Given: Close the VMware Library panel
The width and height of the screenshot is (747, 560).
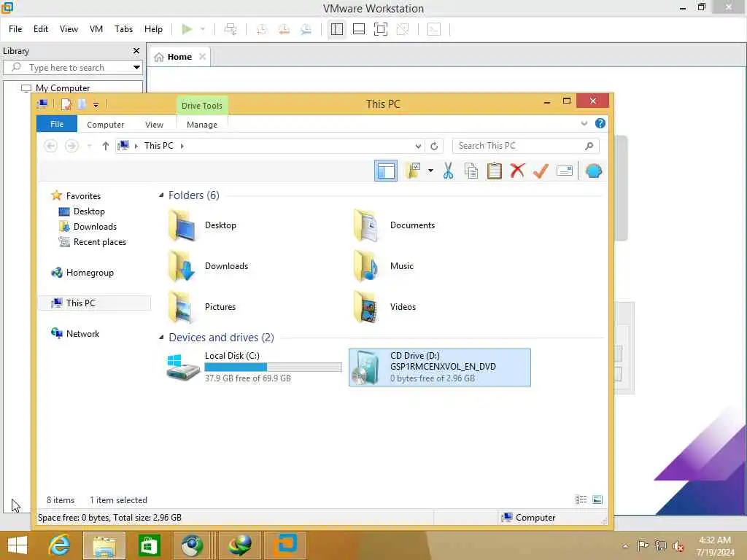Looking at the screenshot, I should (x=136, y=51).
